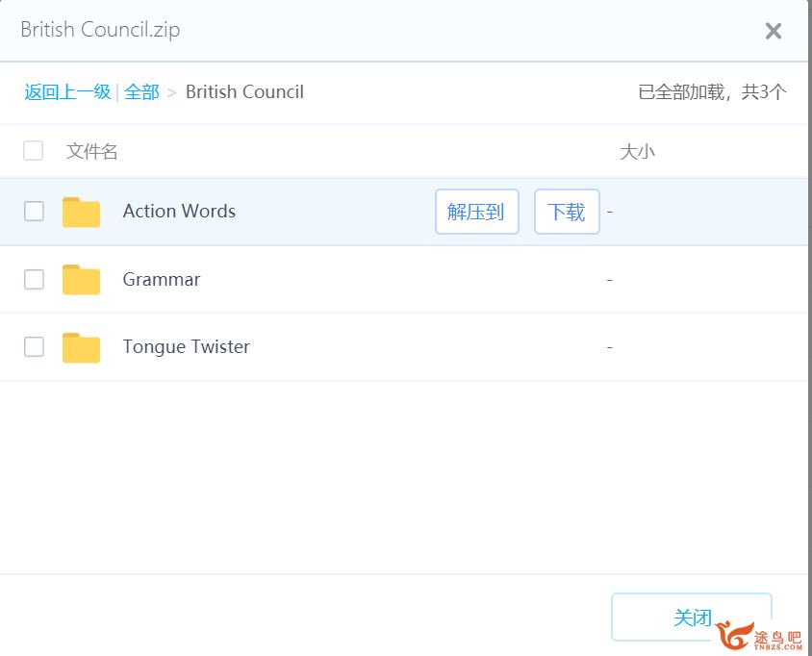Close the British Council.zip dialog with X

(774, 31)
